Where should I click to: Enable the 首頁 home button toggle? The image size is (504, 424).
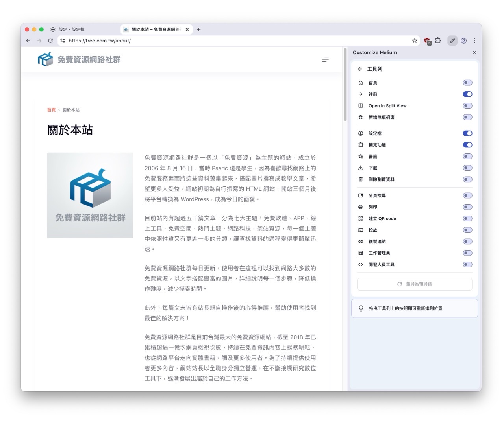[467, 83]
